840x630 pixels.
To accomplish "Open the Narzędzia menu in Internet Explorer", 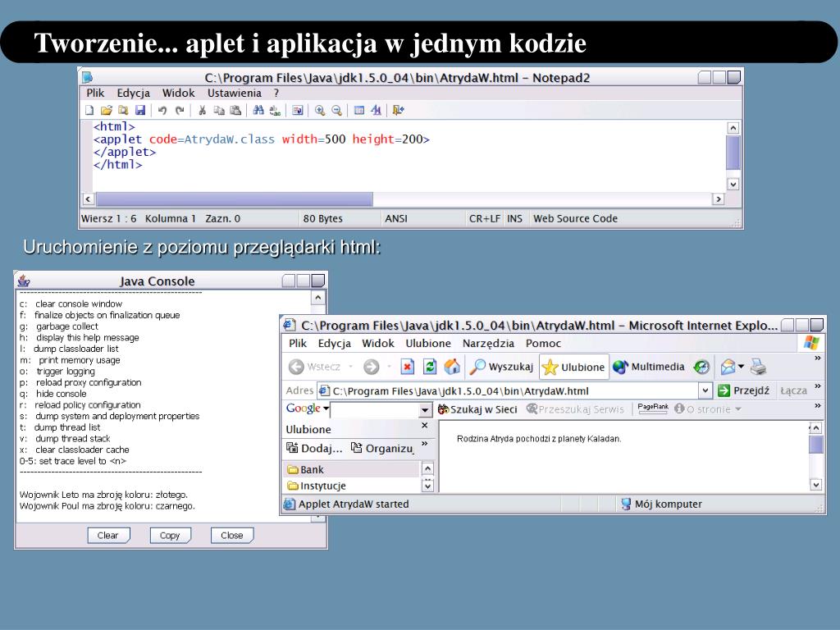I will (x=488, y=344).
